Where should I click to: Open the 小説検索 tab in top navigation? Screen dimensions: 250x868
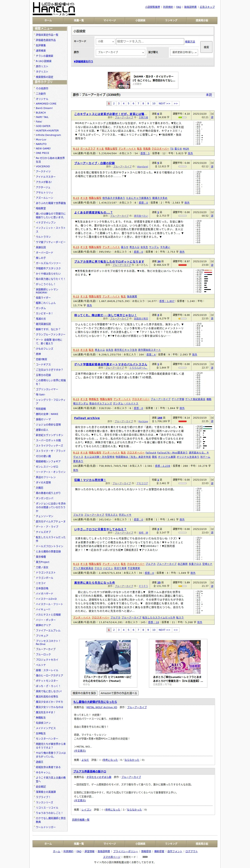coord(140,20)
